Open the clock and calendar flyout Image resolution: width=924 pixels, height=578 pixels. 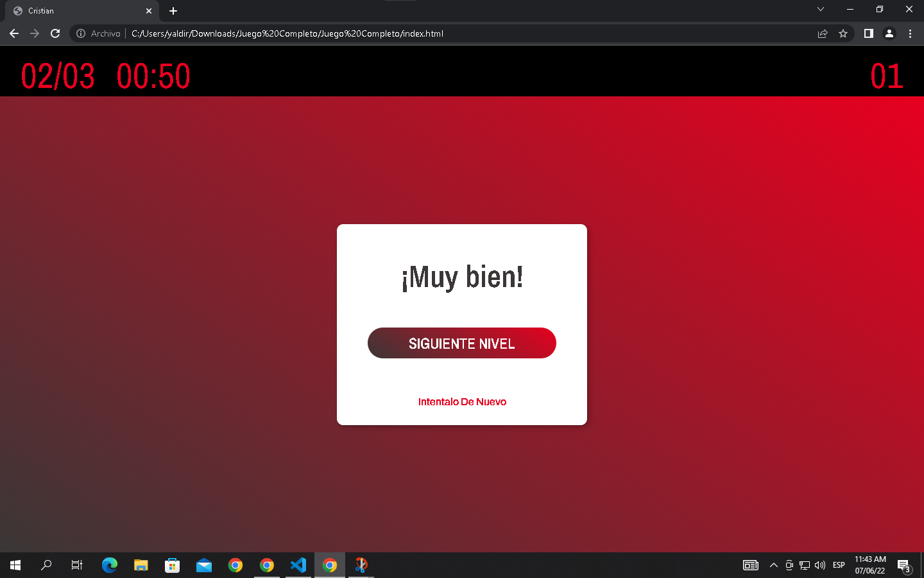coord(870,565)
